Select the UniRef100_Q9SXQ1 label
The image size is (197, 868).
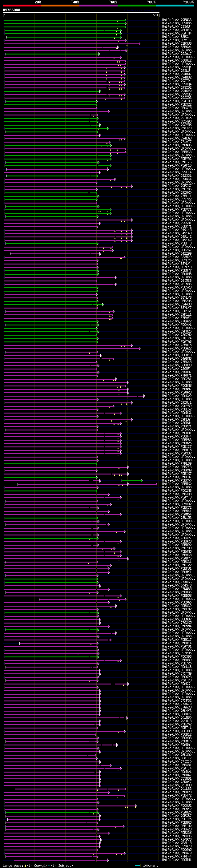click(x=177, y=67)
